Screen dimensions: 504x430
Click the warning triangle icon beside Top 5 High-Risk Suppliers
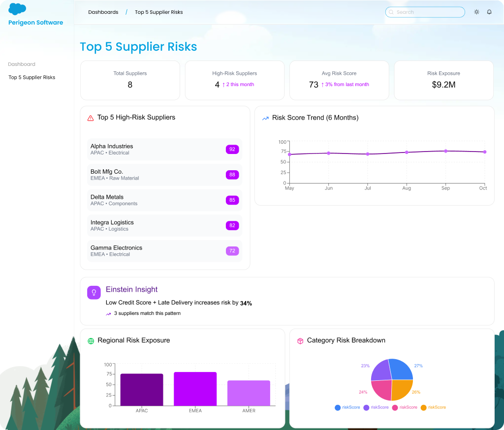point(91,118)
